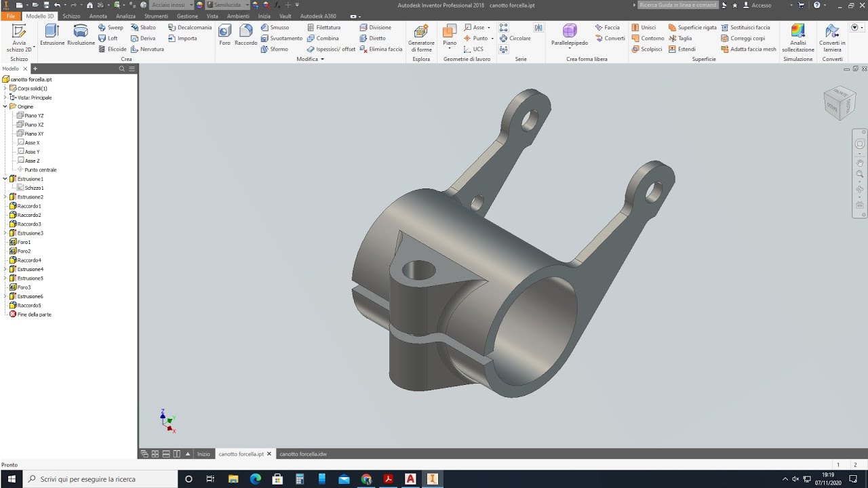Open the Analizza ribbon tab
Screen dimensions: 868x488
click(125, 16)
